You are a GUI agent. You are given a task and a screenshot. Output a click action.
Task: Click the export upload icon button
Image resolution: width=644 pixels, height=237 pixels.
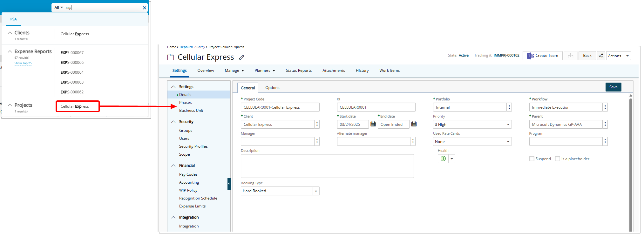point(571,56)
